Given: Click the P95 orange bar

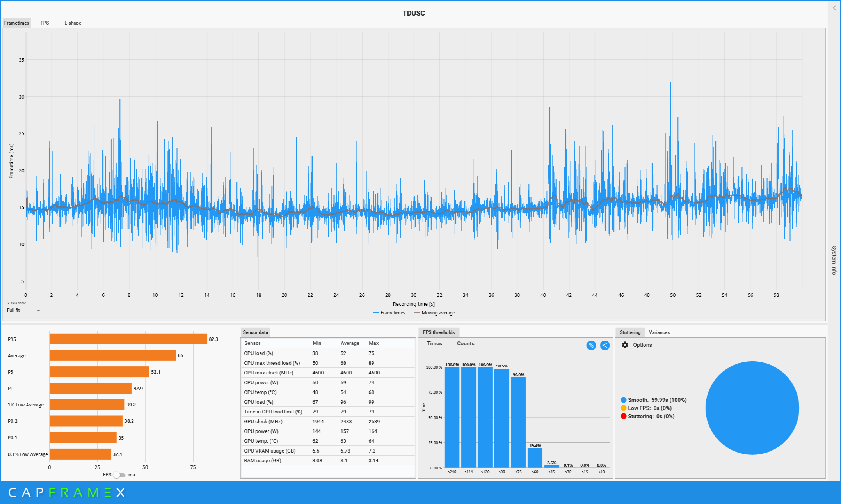Looking at the screenshot, I should pyautogui.click(x=128, y=339).
